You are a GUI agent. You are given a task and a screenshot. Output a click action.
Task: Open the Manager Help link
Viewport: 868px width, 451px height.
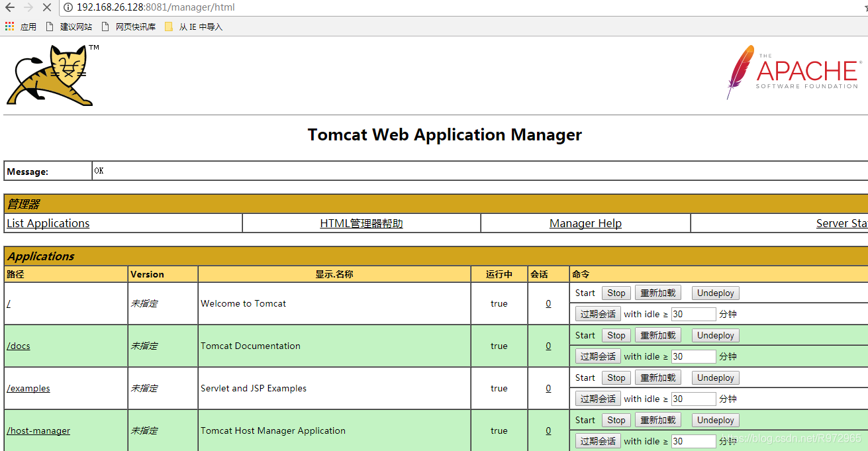click(585, 223)
